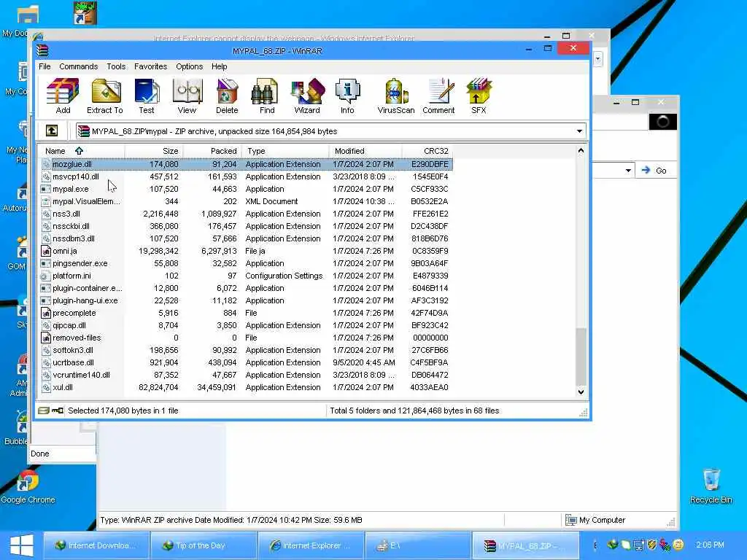This screenshot has height=560, width=747.
Task: Run the Test archive tool
Action: (x=147, y=96)
